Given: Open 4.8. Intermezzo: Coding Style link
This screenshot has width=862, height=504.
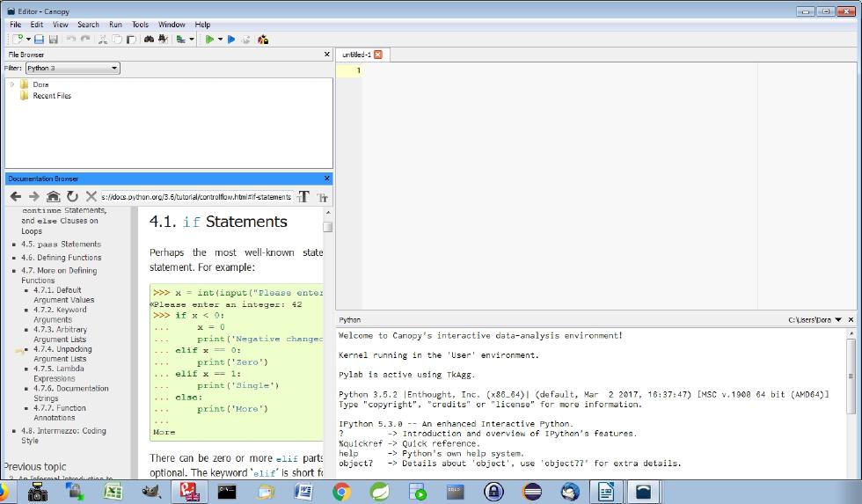Looking at the screenshot, I should pyautogui.click(x=63, y=435).
